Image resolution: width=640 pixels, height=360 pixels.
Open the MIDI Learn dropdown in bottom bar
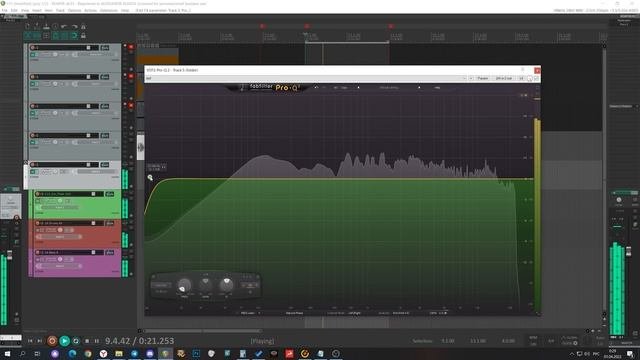pyautogui.click(x=250, y=313)
